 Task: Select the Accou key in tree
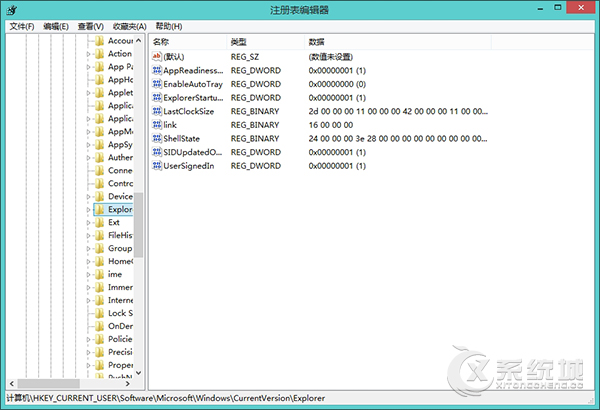tap(121, 41)
